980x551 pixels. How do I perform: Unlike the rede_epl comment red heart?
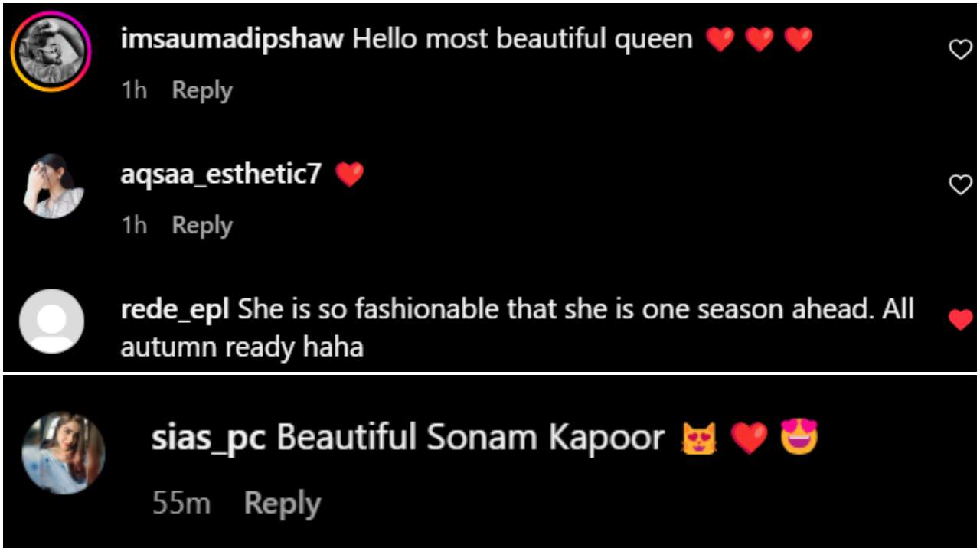(x=960, y=319)
